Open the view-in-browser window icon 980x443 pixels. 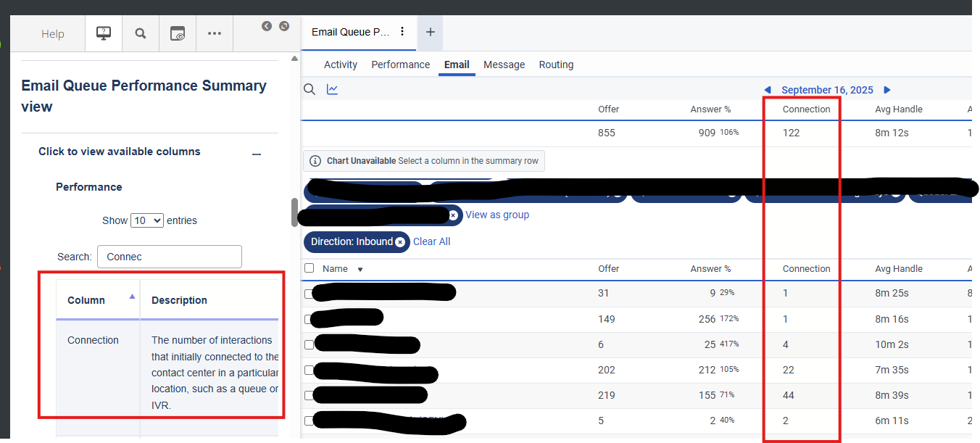point(178,33)
